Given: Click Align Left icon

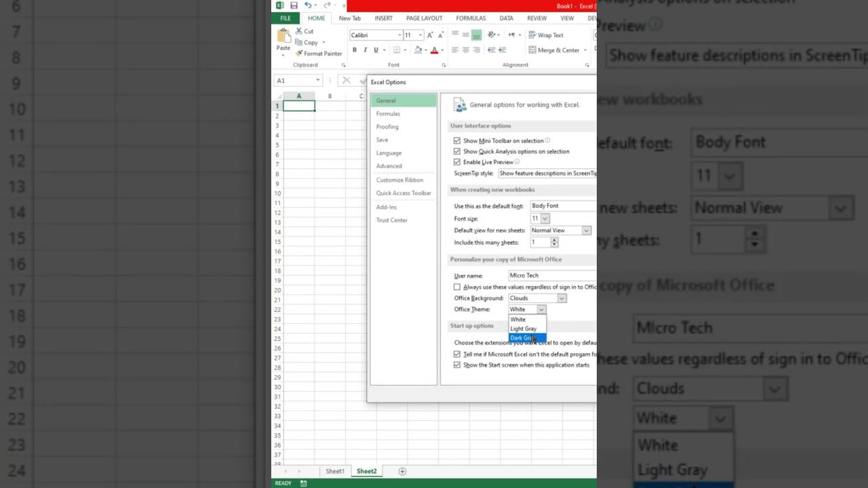Looking at the screenshot, I should pyautogui.click(x=455, y=50).
